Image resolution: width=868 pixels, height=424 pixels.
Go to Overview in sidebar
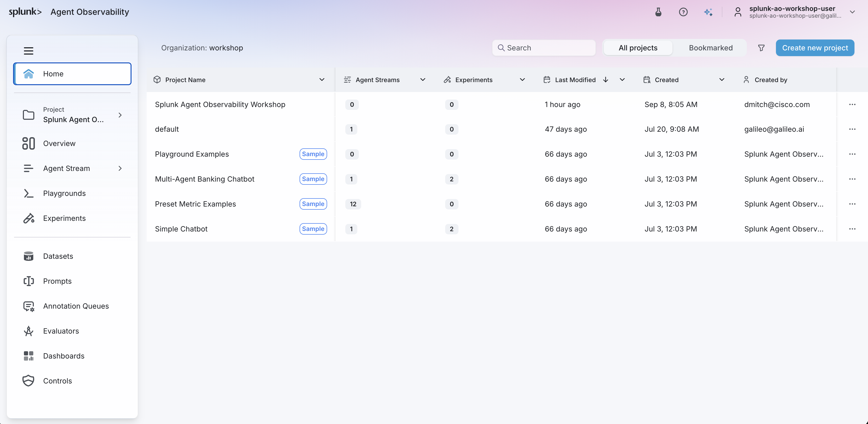tap(72, 143)
